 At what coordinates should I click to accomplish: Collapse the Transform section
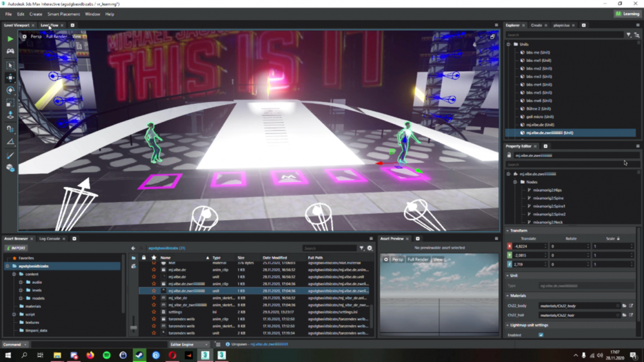tap(508, 231)
